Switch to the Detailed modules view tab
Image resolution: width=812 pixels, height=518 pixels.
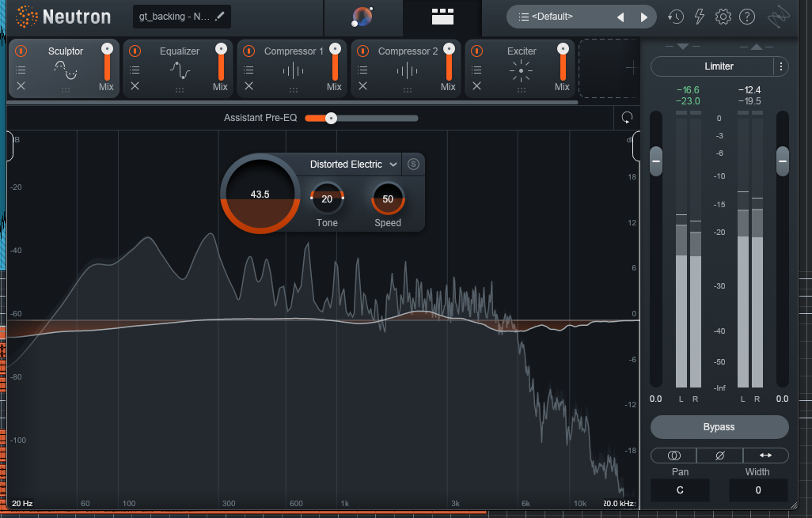pos(442,17)
